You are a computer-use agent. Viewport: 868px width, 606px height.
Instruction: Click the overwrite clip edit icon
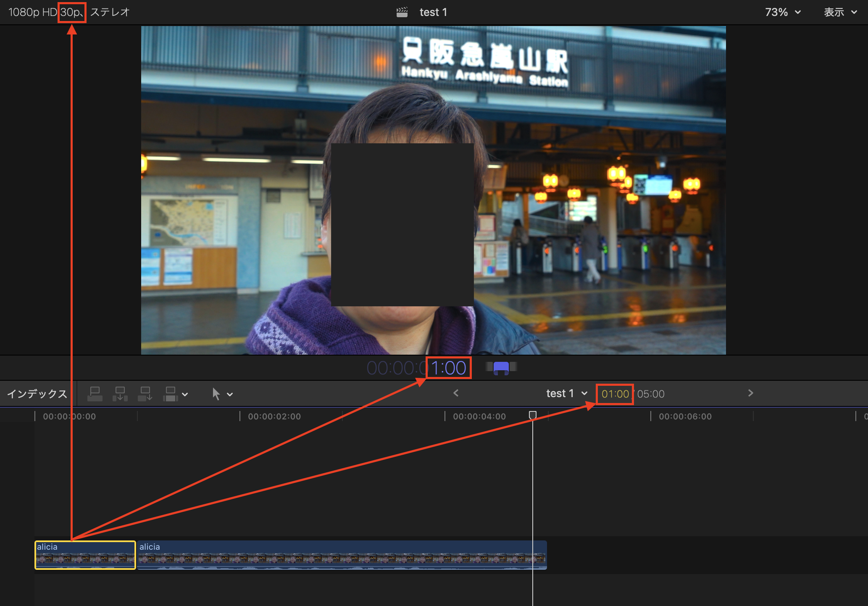pos(170,394)
